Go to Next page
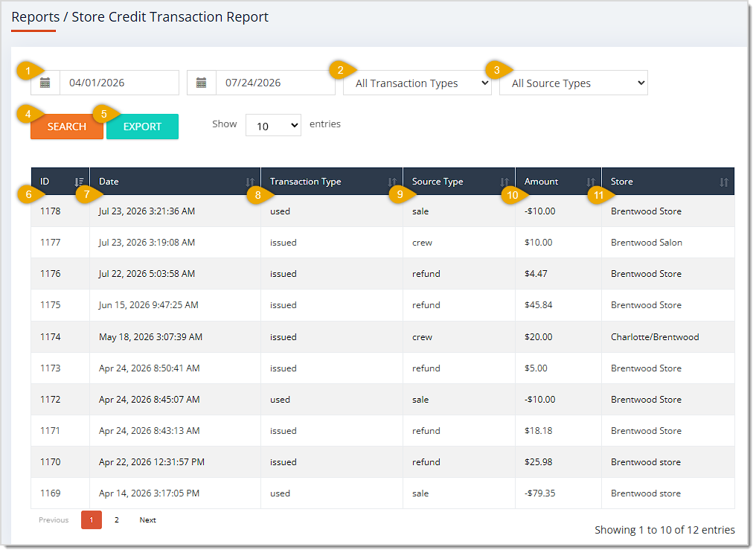Viewport: 756px width, 553px height. tap(147, 520)
